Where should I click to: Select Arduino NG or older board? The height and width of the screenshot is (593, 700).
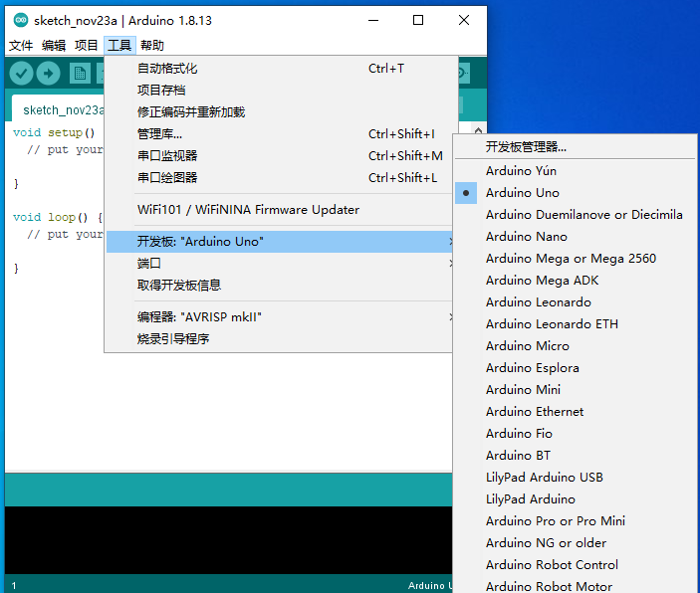(575, 542)
